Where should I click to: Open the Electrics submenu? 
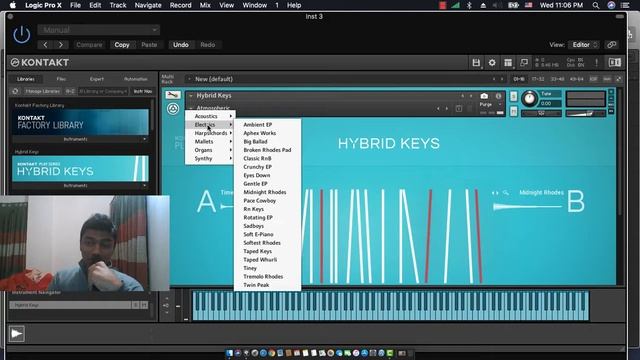pos(210,125)
